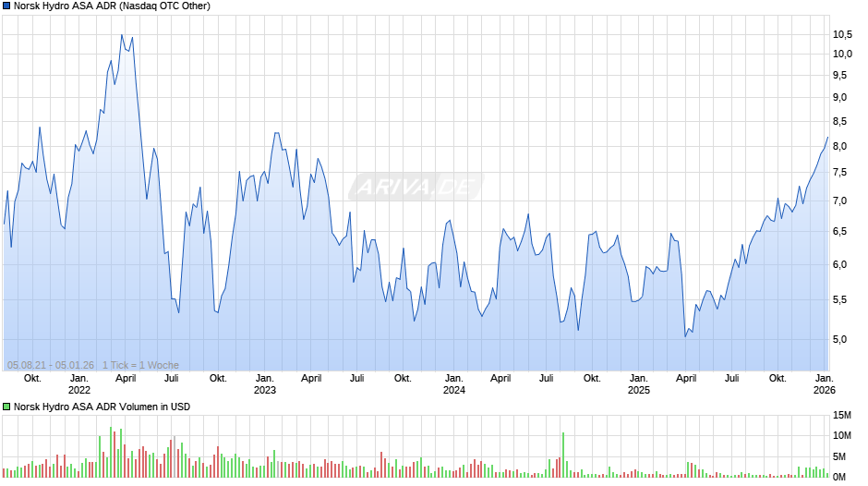Click the 5,5 price axis label
The height and width of the screenshot is (486, 868).
pyautogui.click(x=839, y=299)
